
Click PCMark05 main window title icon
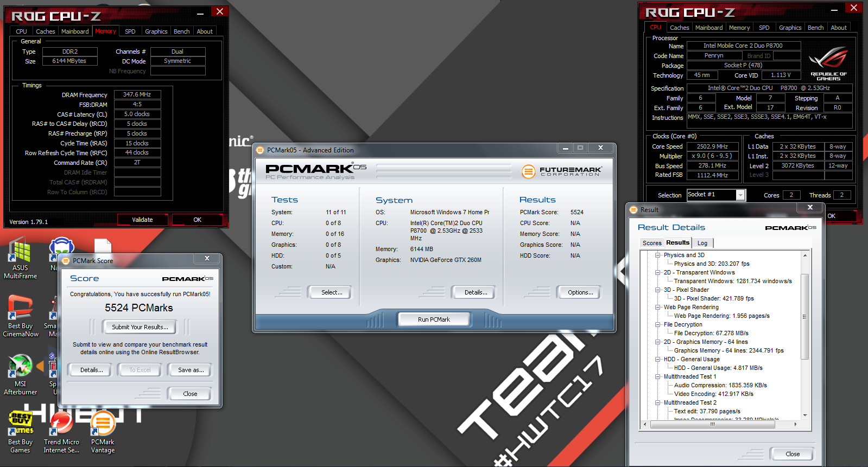click(260, 150)
